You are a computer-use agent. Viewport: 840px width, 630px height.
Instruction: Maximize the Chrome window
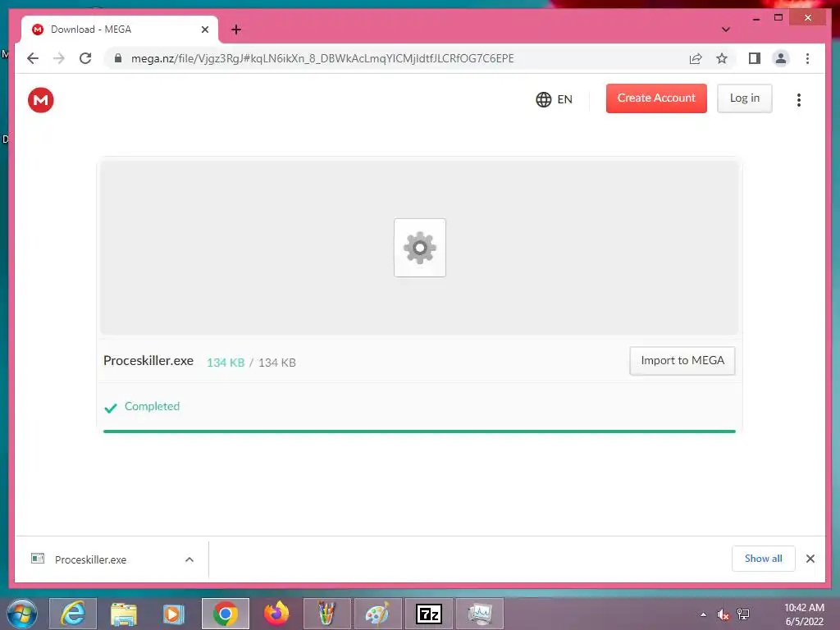[778, 18]
